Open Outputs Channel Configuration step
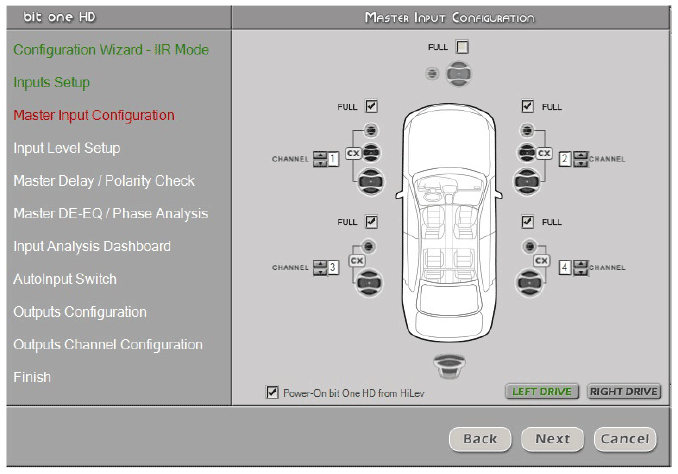 tap(108, 344)
